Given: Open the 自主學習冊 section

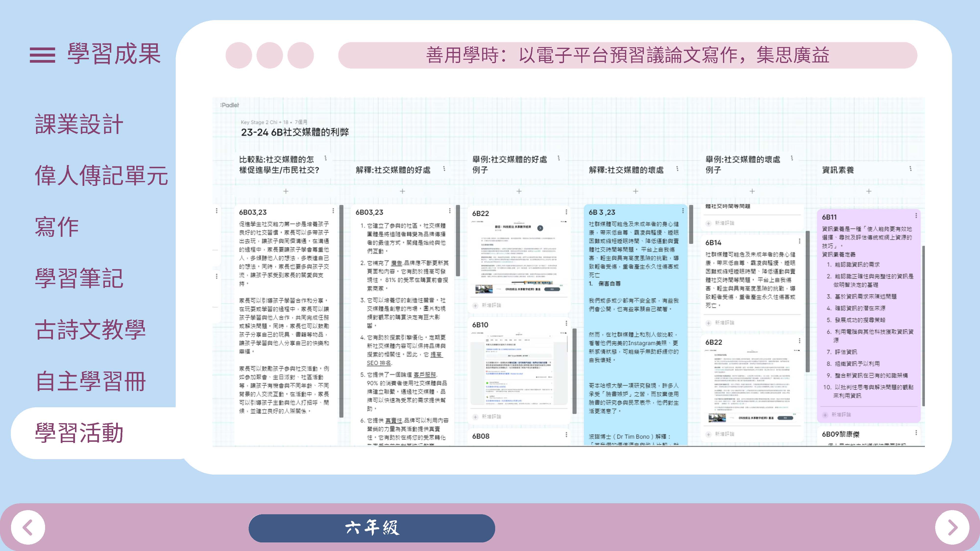Looking at the screenshot, I should (91, 381).
